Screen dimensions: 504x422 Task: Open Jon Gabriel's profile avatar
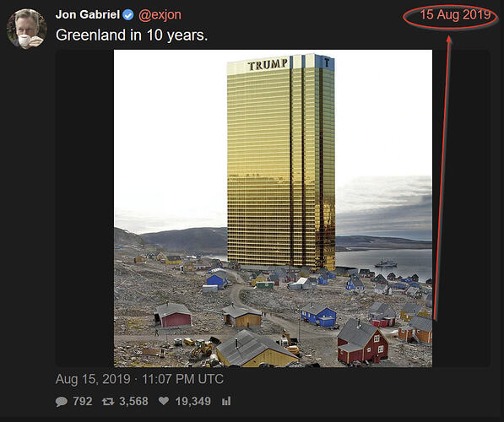[x=27, y=29]
